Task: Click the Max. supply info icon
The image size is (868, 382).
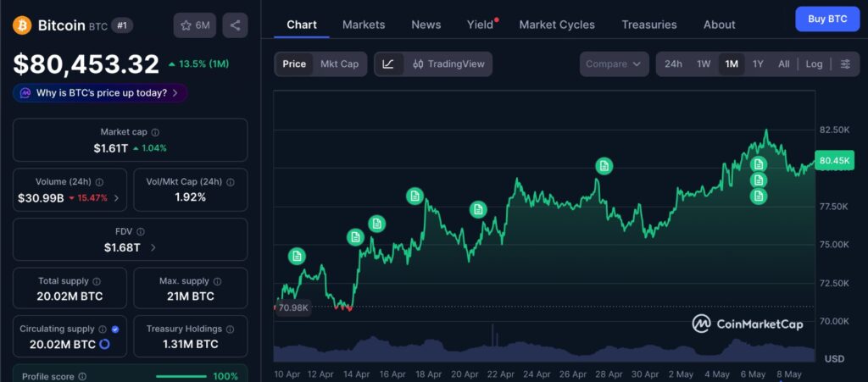Action: pos(218,281)
